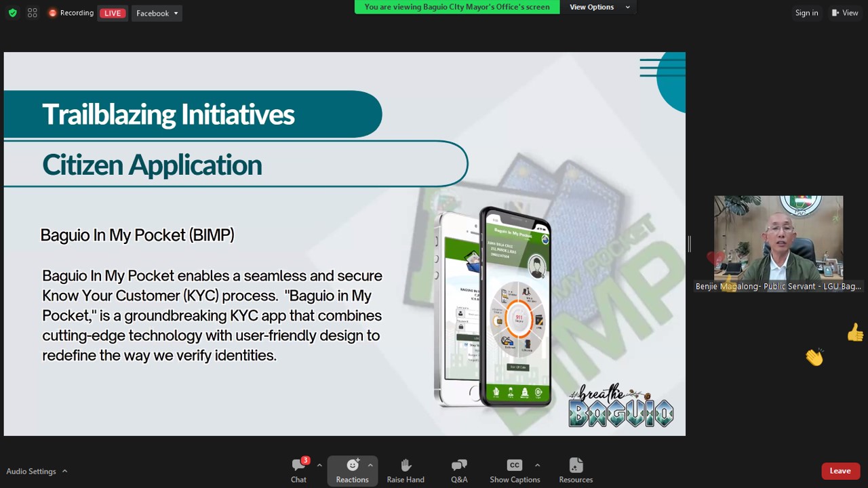The width and height of the screenshot is (868, 488).
Task: Click the Sign in link
Action: click(806, 13)
